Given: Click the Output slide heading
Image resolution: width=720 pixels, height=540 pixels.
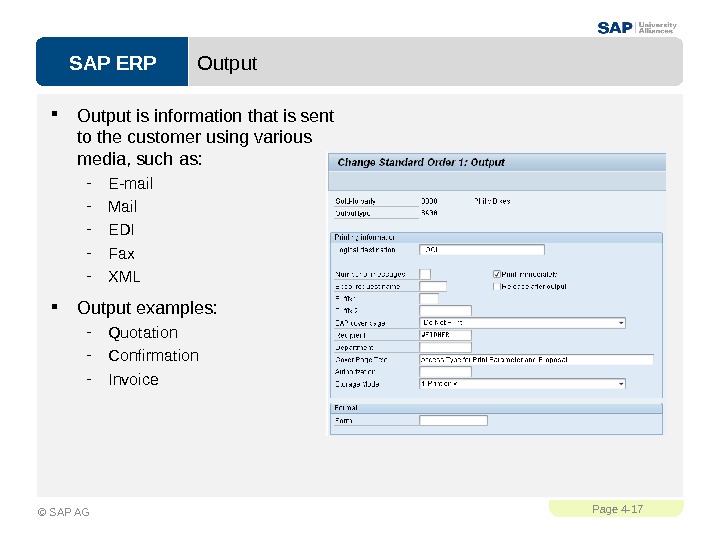Looking at the screenshot, I should [227, 64].
